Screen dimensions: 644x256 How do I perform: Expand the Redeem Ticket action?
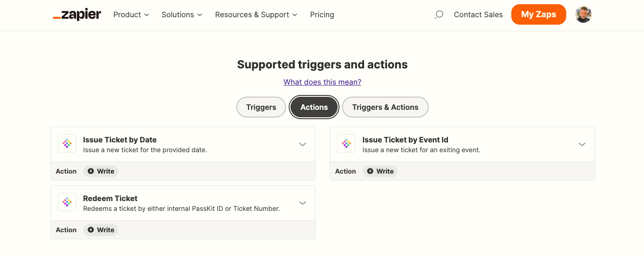303,203
